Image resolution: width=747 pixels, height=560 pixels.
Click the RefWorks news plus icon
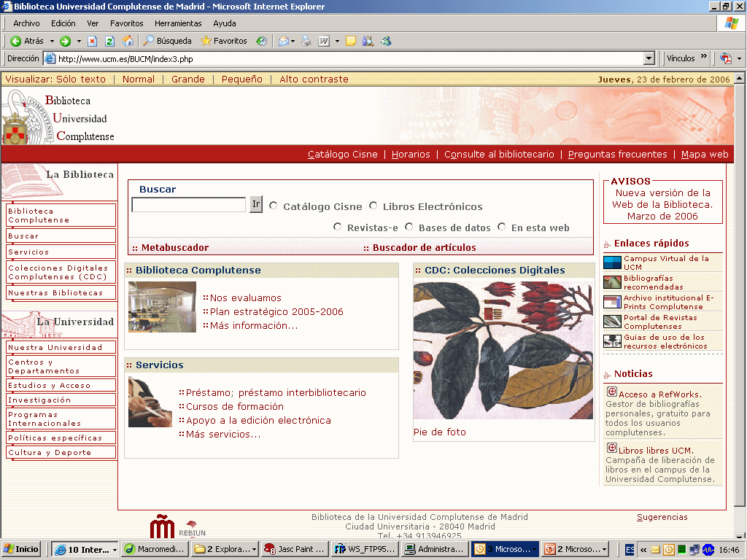click(x=612, y=392)
